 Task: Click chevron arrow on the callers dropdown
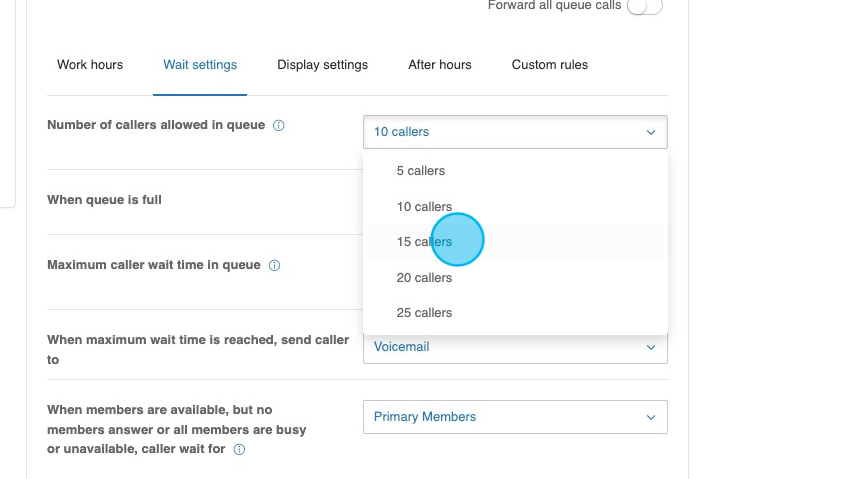pyautogui.click(x=650, y=132)
